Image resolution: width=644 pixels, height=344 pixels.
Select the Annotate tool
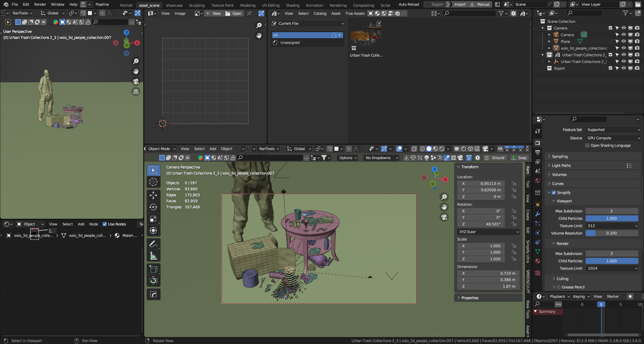tap(153, 244)
